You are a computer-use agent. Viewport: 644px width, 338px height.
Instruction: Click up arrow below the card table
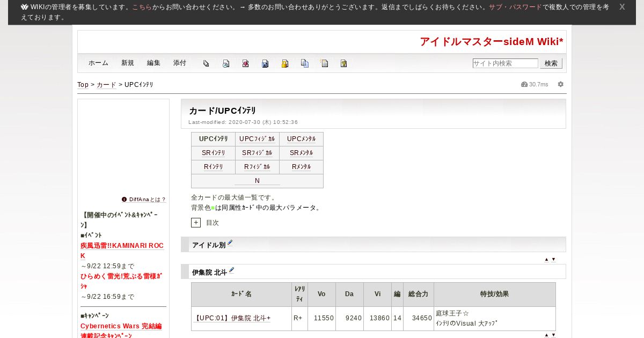(x=546, y=335)
